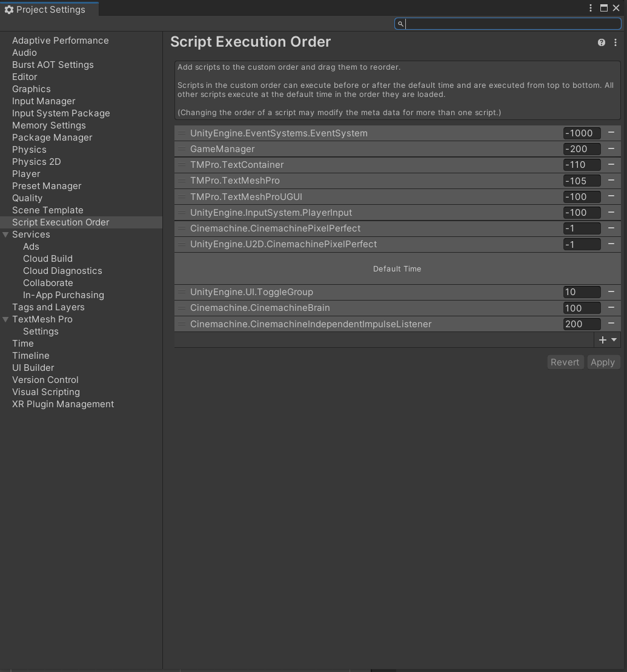
Task: Grab drag handle of CinemachineIndependentImpulseListener row
Action: [182, 324]
